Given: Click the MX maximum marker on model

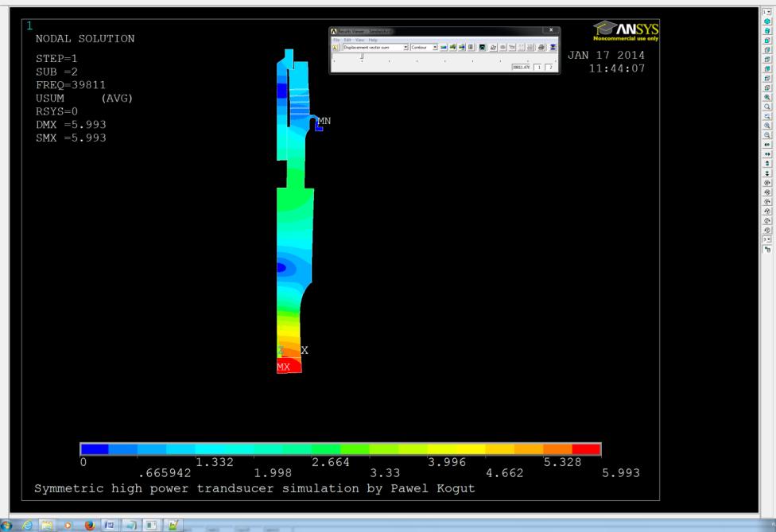Looking at the screenshot, I should coord(283,367).
